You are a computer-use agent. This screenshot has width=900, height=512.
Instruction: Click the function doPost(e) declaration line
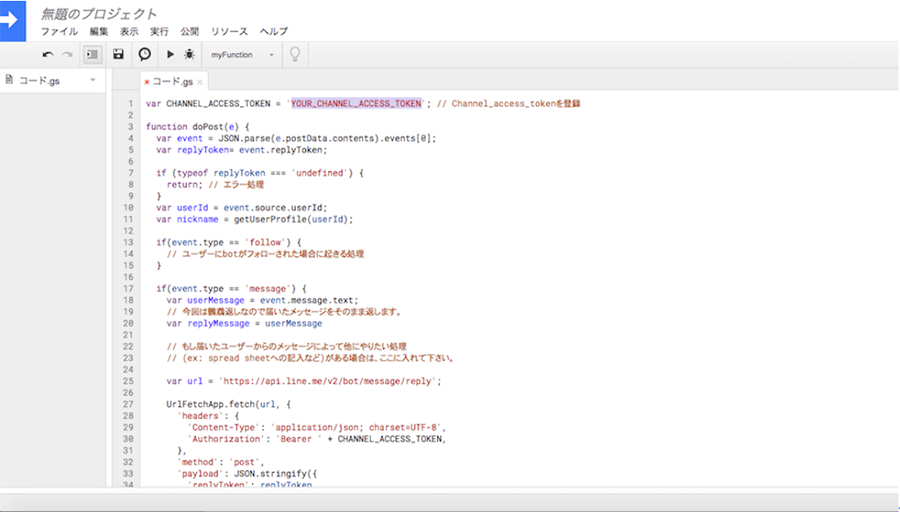(x=197, y=126)
